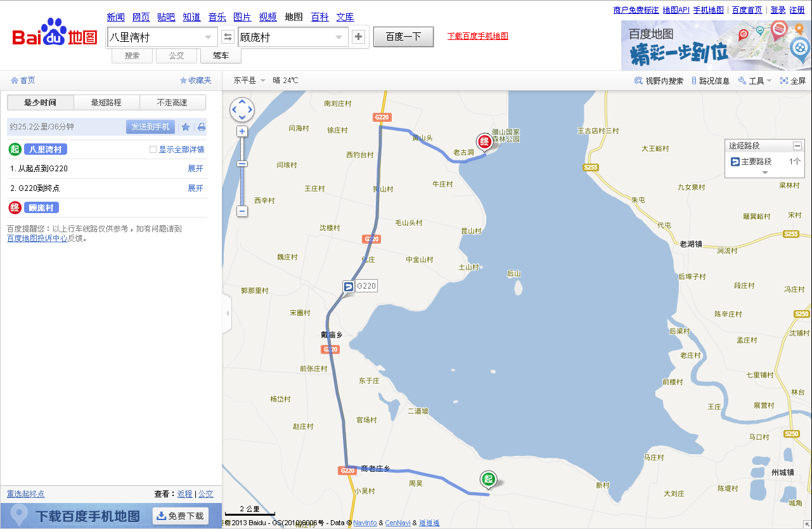Open 新闻 in top navigation
The image size is (812, 529).
point(116,17)
